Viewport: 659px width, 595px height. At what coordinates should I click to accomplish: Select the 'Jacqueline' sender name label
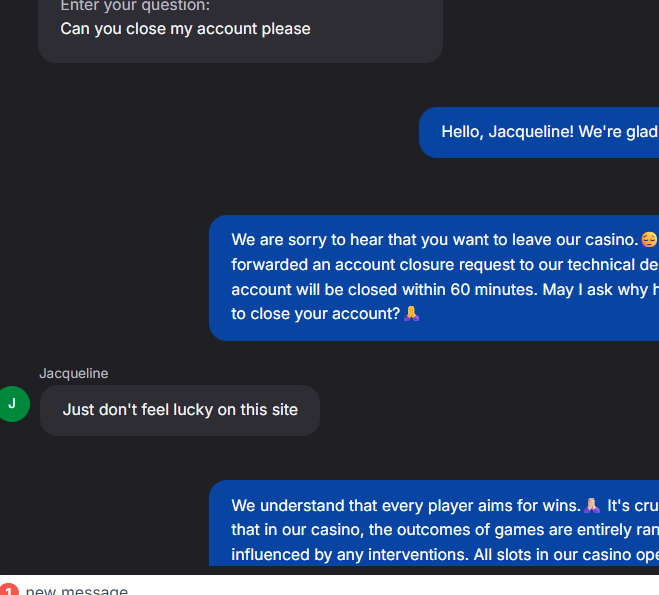point(74,373)
